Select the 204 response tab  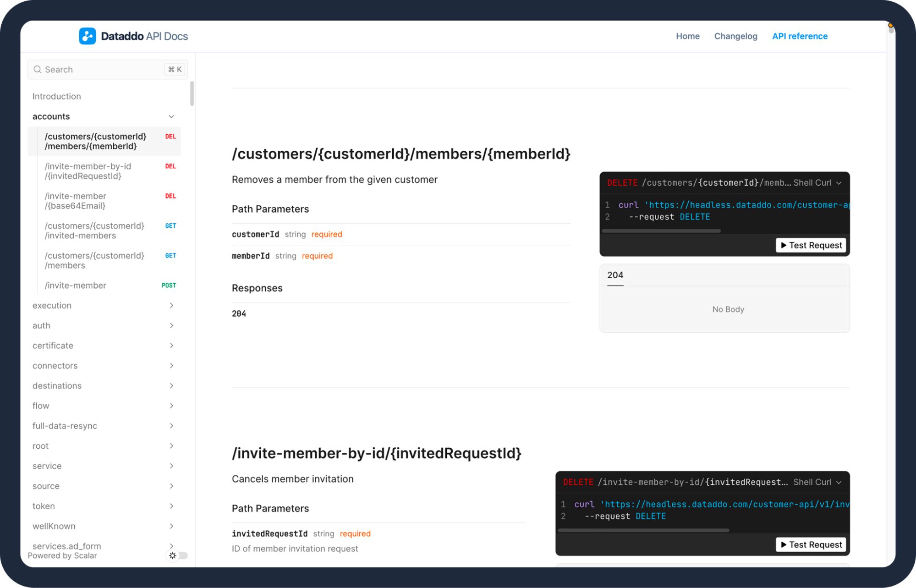pos(615,275)
